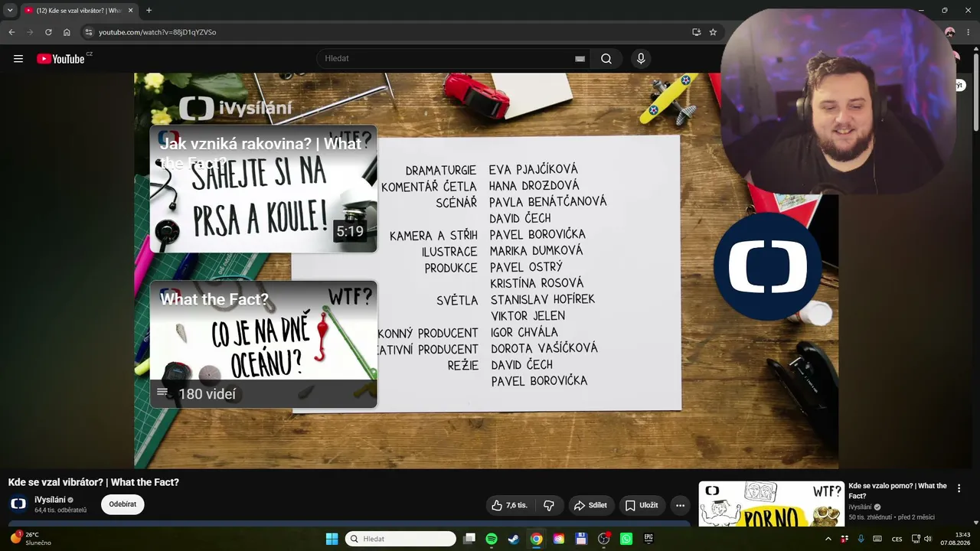Close the 'Kde se vzal vibrátor' tab
The height and width of the screenshot is (551, 980).
pyautogui.click(x=131, y=11)
